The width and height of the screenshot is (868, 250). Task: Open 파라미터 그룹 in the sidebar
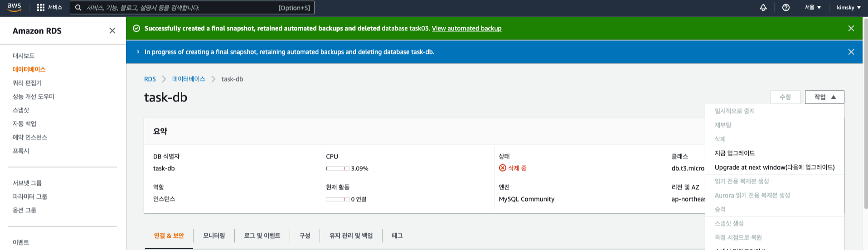(30, 197)
